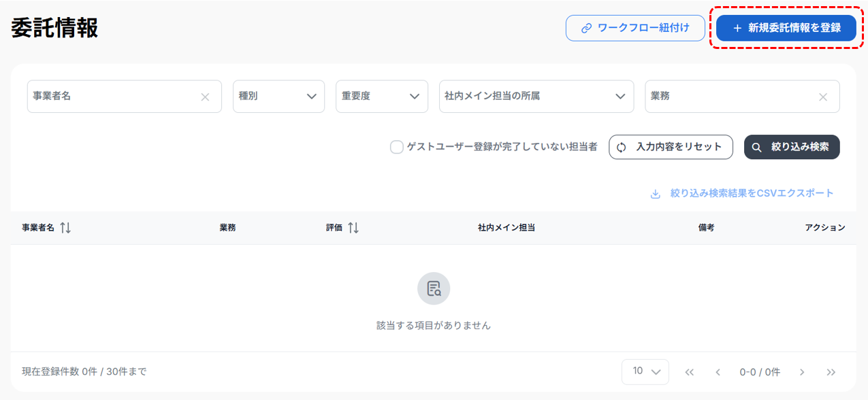Click 新規委託情報を登録 button
Image resolution: width=868 pixels, height=400 pixels.
[786, 28]
